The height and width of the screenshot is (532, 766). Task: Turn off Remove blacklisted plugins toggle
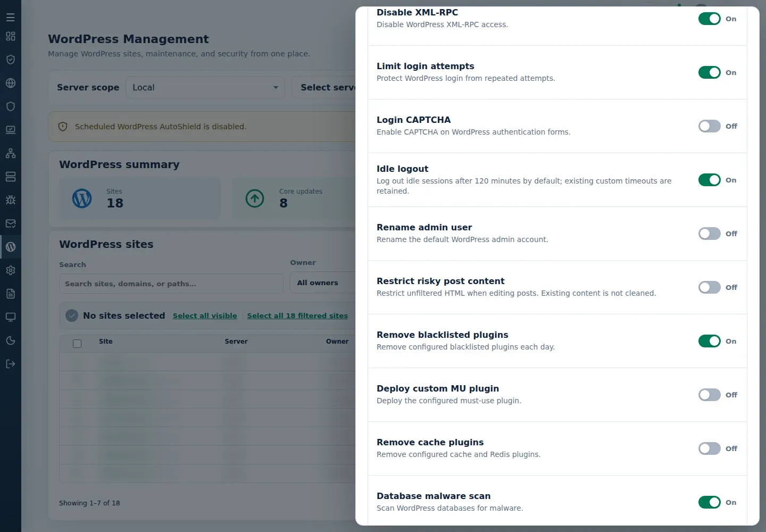710,341
